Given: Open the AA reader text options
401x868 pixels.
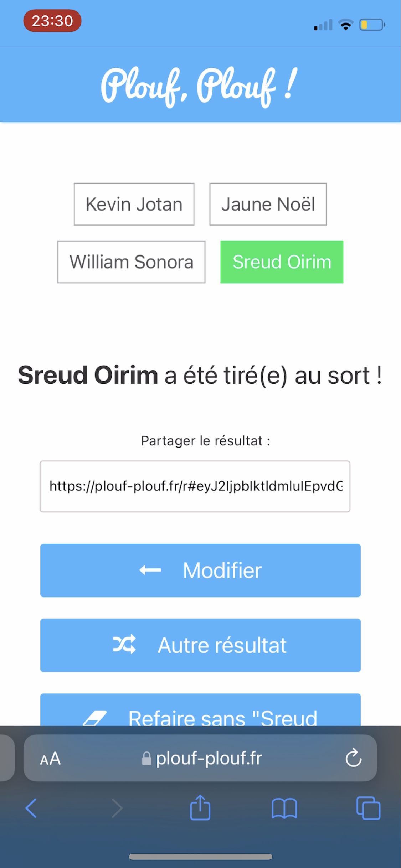Looking at the screenshot, I should pos(50,758).
